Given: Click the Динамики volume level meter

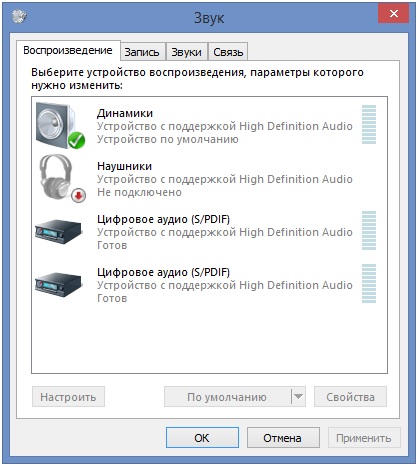Looking at the screenshot, I should click(369, 124).
